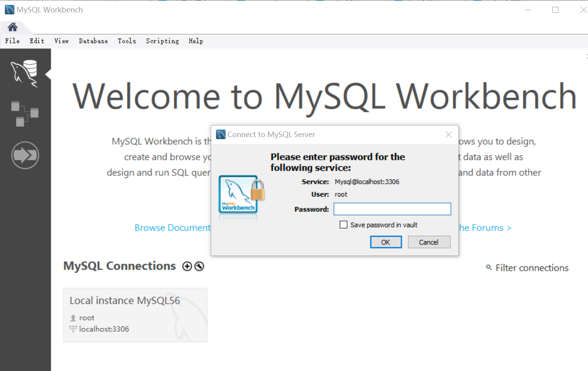Click the root user value in dialog
The width and height of the screenshot is (588, 371).
click(x=341, y=194)
